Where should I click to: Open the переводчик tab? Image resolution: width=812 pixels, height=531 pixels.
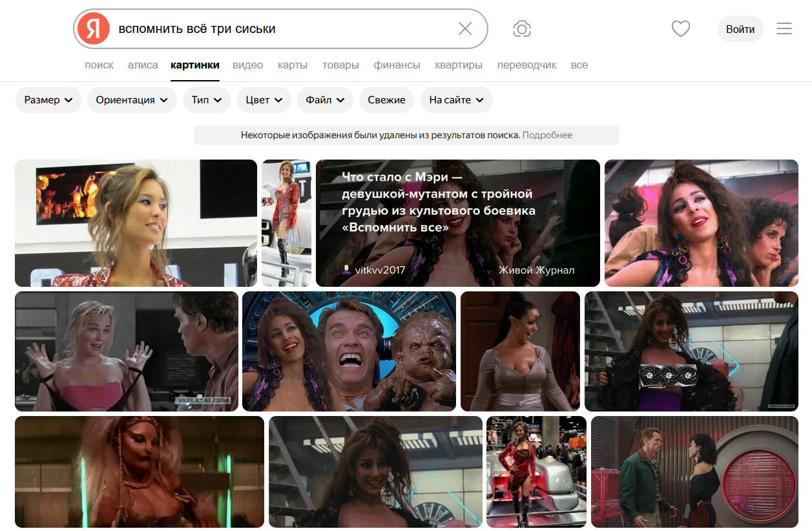coord(526,65)
